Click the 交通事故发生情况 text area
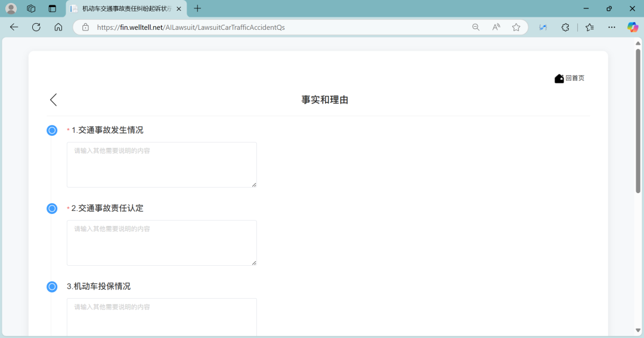 click(162, 165)
